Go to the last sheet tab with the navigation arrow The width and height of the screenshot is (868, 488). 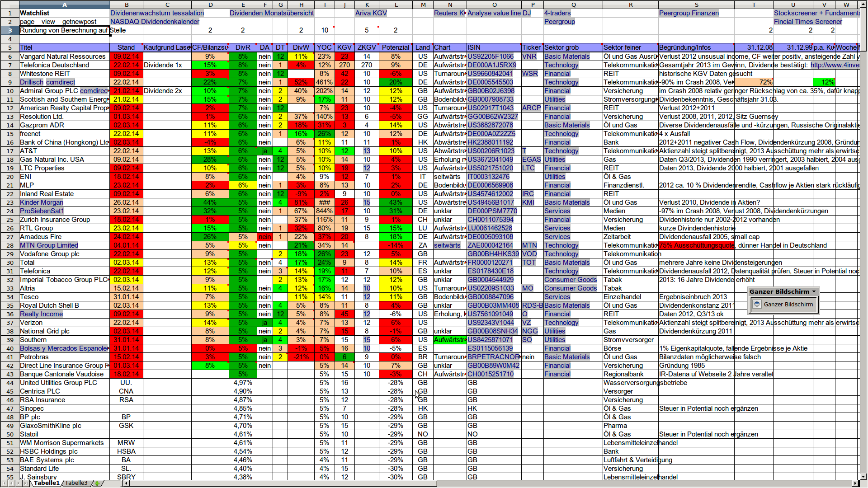tap(26, 483)
